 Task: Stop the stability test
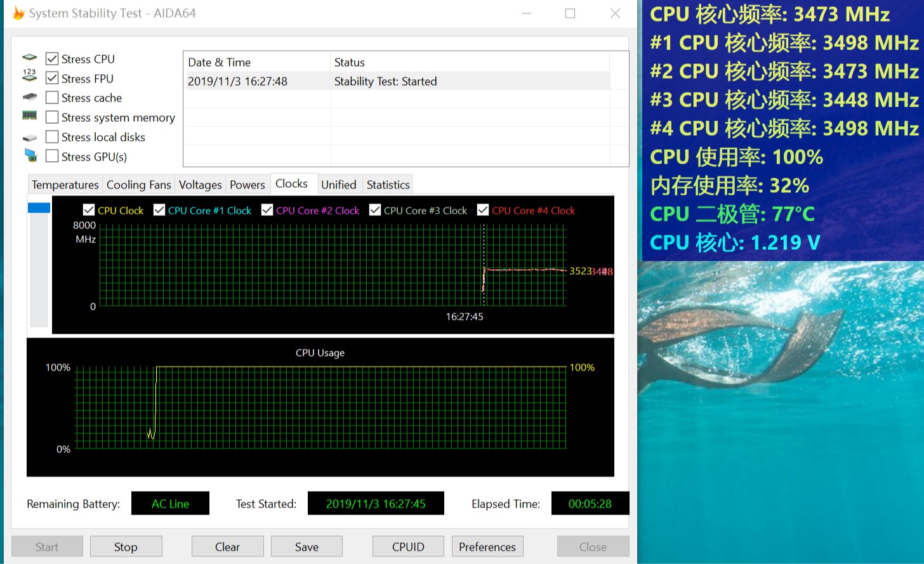pyautogui.click(x=126, y=547)
